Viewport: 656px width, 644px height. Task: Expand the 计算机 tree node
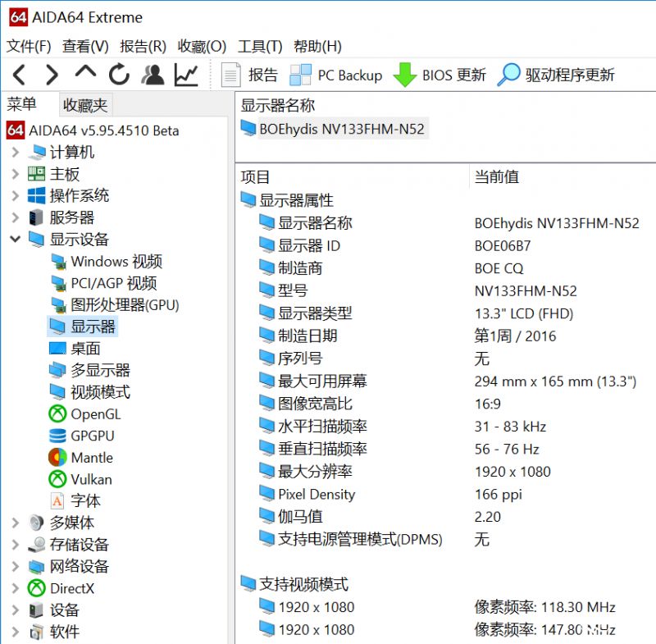15,152
